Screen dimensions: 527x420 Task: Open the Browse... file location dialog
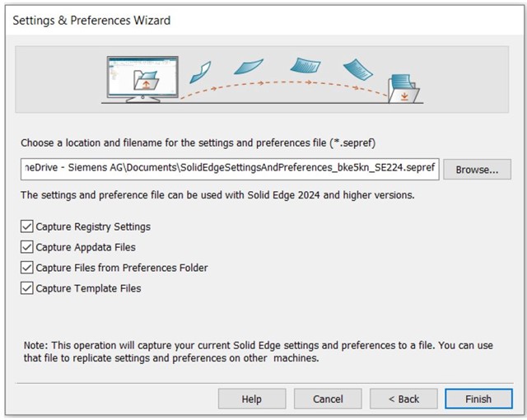tap(477, 170)
